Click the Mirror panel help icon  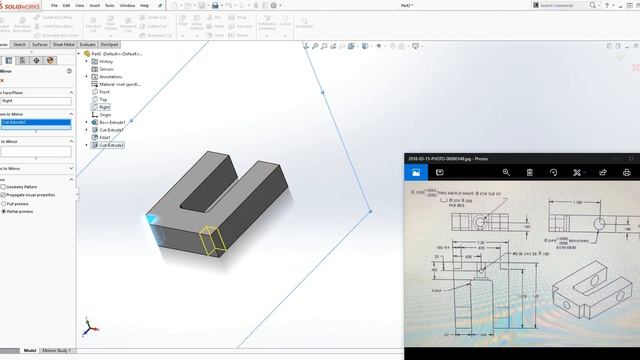[69, 71]
